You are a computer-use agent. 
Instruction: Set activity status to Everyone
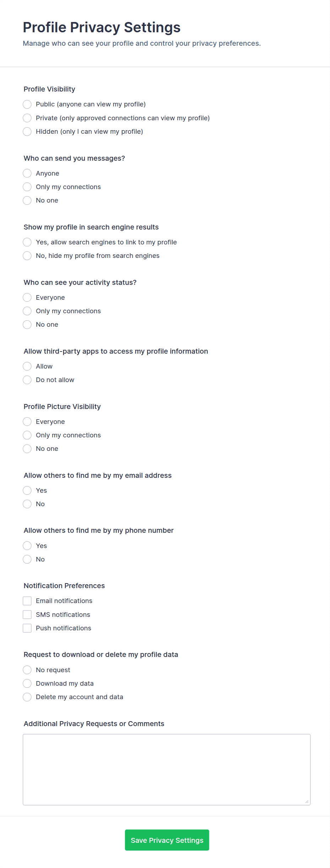click(x=27, y=297)
